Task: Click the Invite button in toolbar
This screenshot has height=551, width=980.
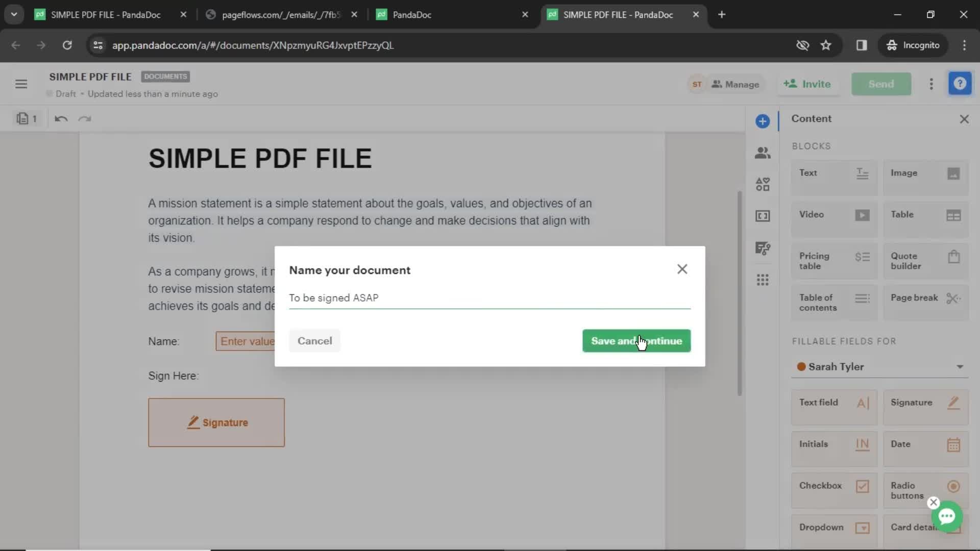Action: coord(807,84)
